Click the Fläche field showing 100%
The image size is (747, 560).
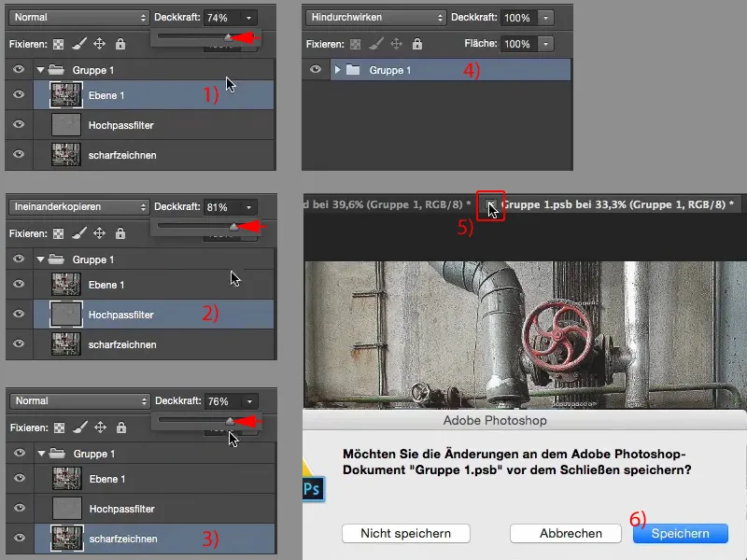[519, 44]
